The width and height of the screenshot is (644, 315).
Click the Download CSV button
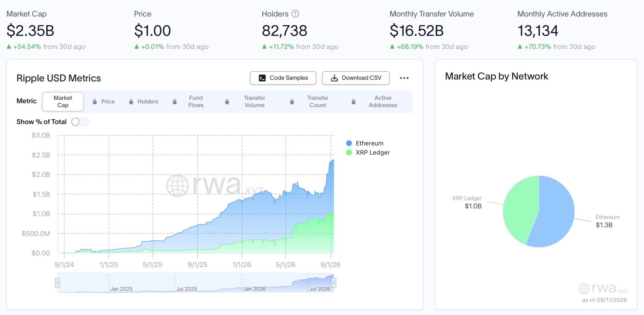356,78
